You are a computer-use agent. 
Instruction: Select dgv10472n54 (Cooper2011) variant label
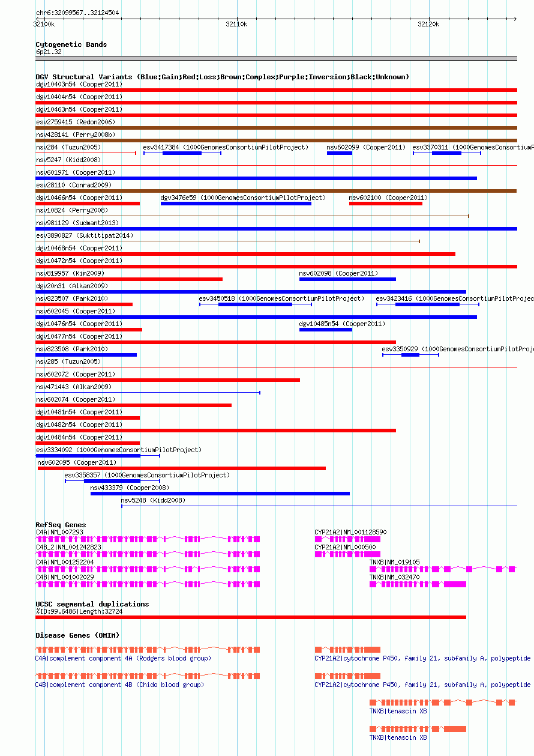pyautogui.click(x=79, y=261)
